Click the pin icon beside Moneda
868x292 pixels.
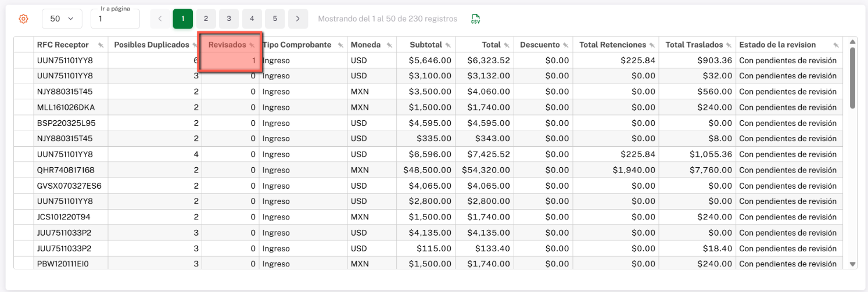(389, 45)
